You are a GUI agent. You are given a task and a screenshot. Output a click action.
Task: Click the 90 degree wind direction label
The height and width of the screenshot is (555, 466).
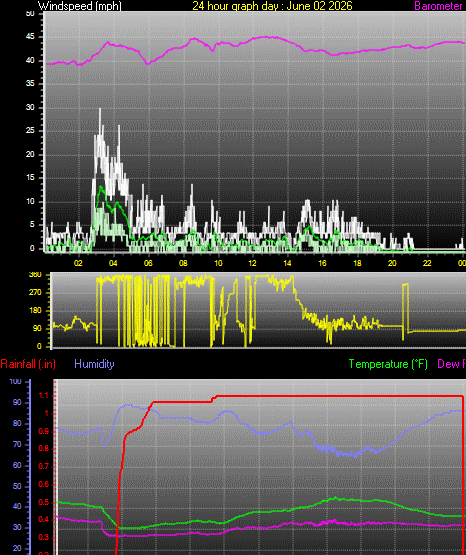tap(37, 328)
